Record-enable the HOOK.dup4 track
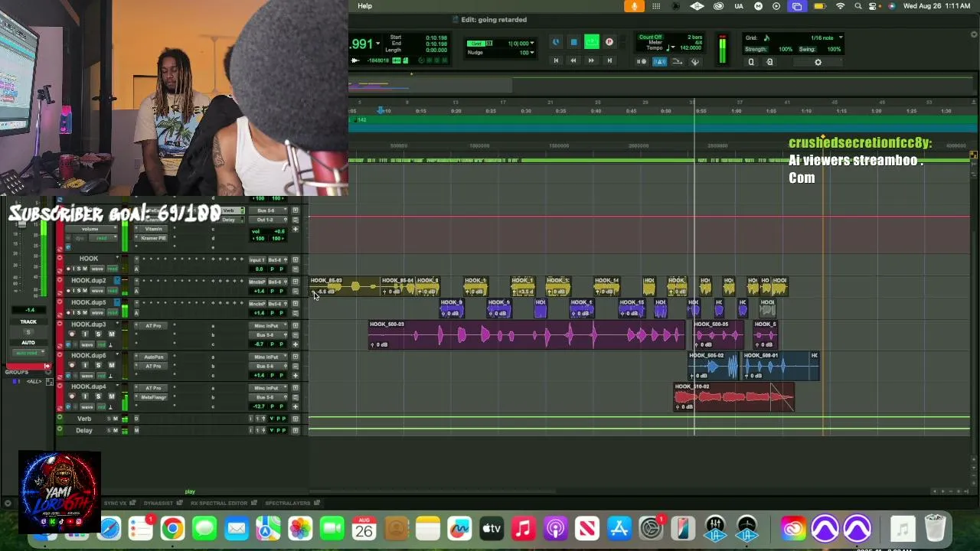Viewport: 980px width, 551px height. (72, 396)
